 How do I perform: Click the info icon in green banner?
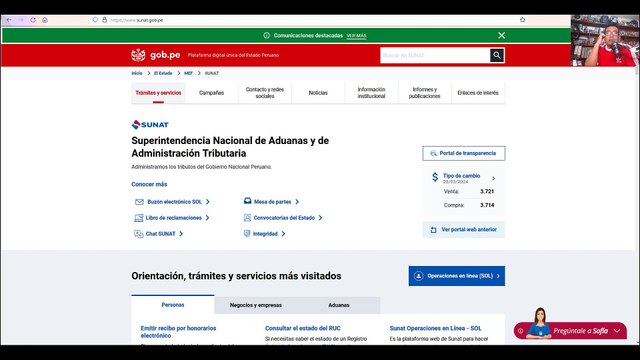[267, 36]
